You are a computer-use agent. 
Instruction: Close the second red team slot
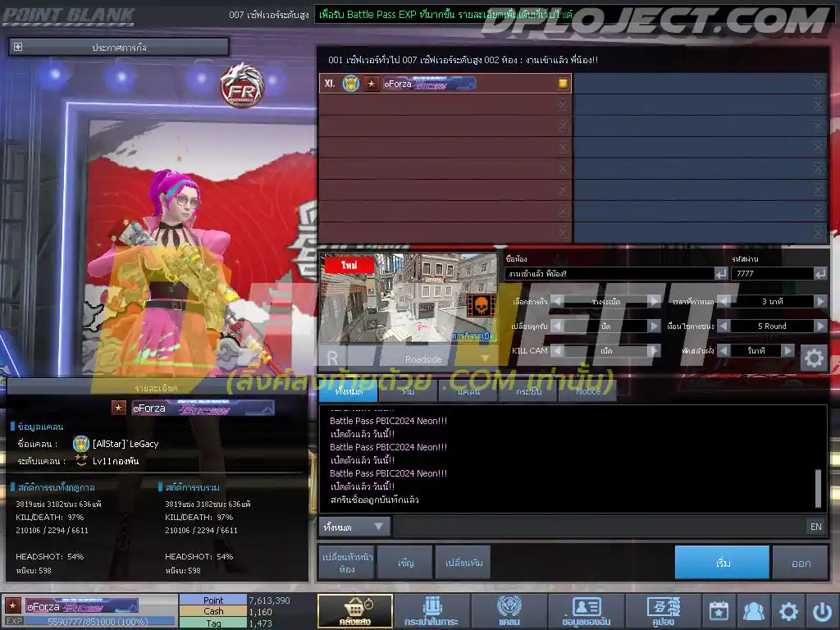(x=562, y=104)
